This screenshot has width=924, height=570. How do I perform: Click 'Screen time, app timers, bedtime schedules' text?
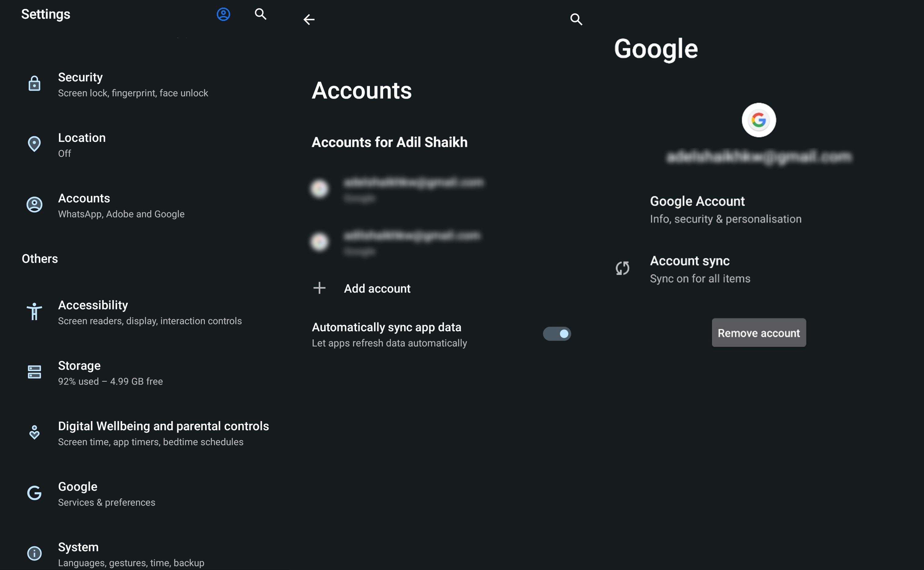[x=151, y=442]
